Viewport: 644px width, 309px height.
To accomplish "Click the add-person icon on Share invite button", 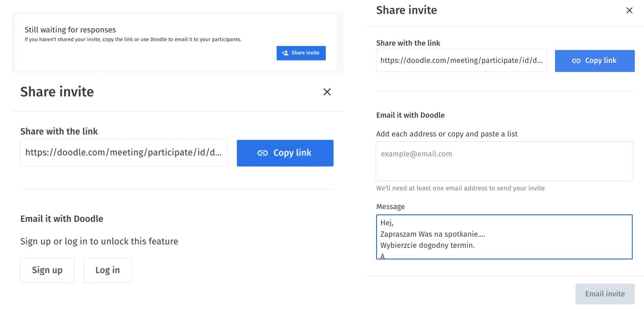I will pyautogui.click(x=285, y=53).
